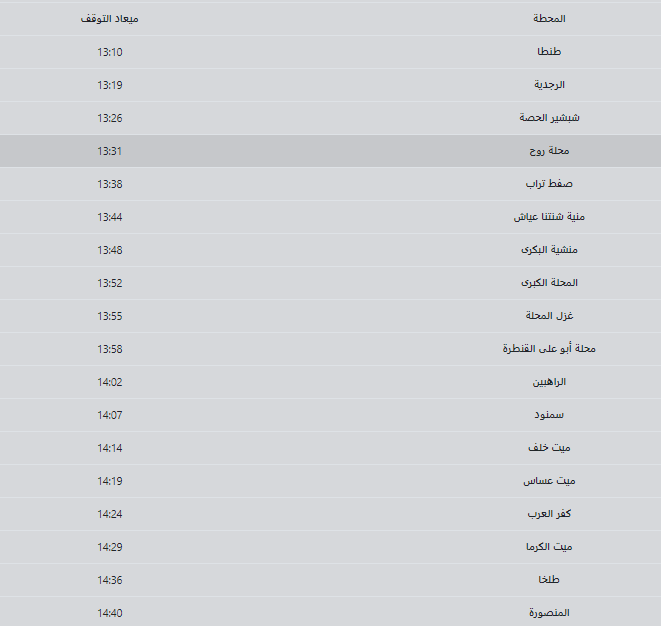Click the الرجدية station name
The height and width of the screenshot is (626, 661).
click(549, 85)
